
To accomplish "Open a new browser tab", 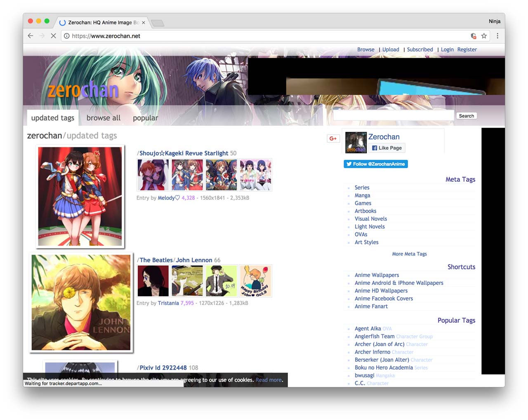I will click(158, 23).
